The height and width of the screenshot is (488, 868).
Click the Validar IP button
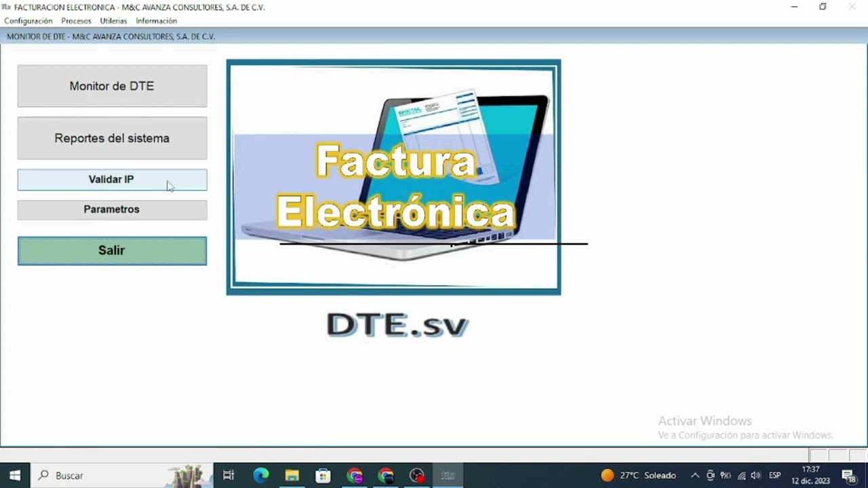click(x=112, y=180)
